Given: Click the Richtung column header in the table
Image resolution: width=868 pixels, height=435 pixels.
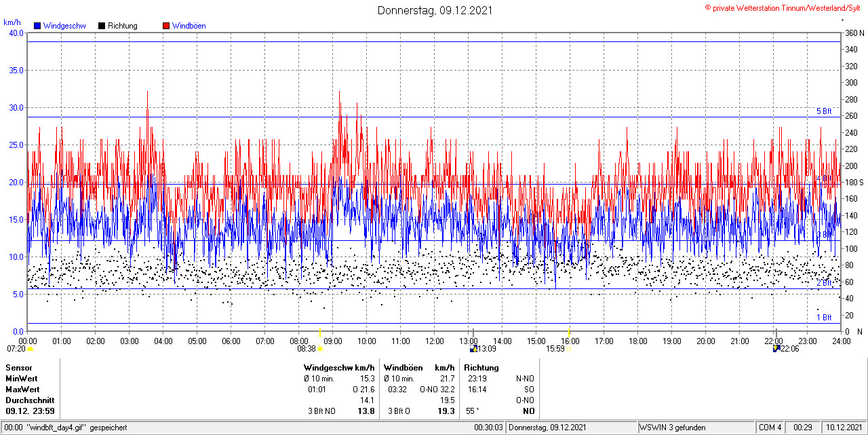Looking at the screenshot, I should [x=481, y=368].
